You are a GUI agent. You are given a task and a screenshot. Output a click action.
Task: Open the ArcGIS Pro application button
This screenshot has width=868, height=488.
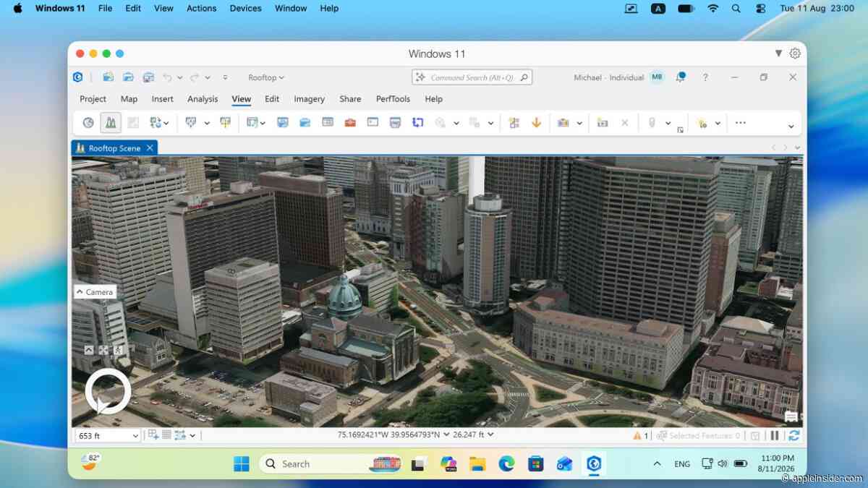point(78,77)
